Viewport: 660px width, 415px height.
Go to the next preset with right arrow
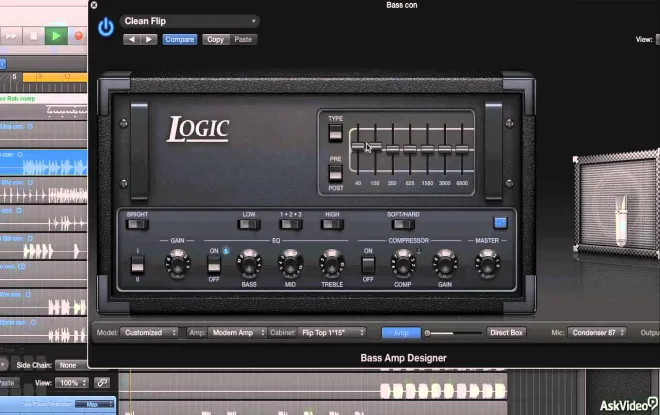[x=149, y=40]
